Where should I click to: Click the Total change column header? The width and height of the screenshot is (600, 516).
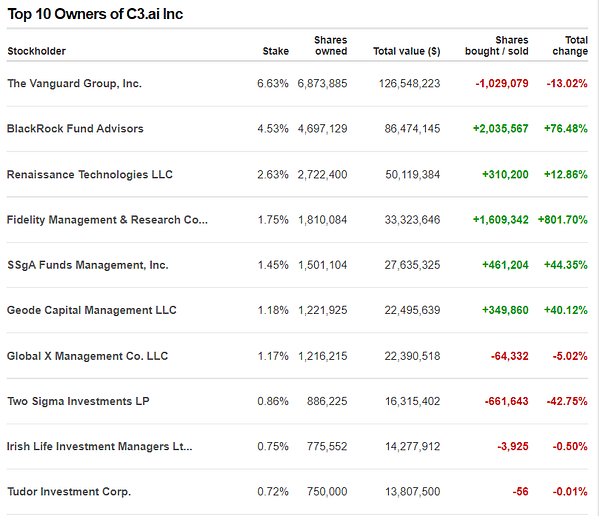[x=570, y=46]
